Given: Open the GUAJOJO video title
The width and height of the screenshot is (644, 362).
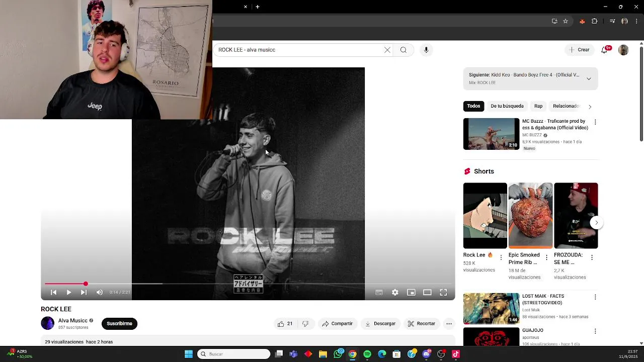Looking at the screenshot, I should pos(533,330).
